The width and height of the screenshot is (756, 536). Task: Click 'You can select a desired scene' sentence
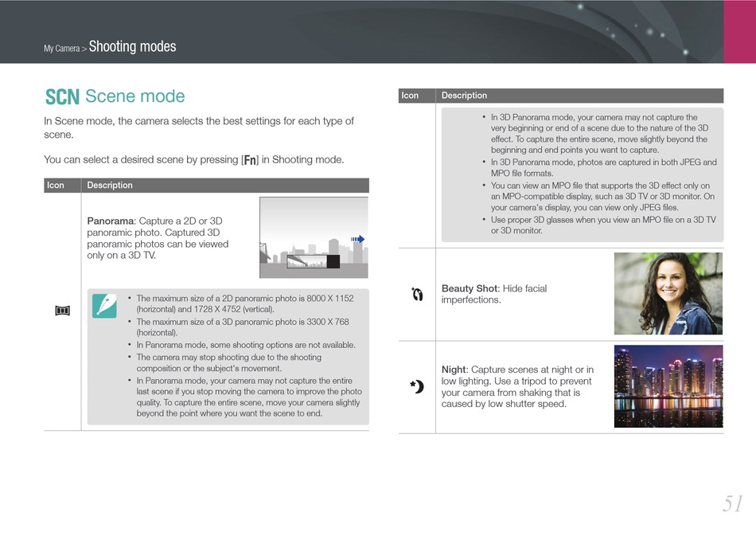click(194, 160)
